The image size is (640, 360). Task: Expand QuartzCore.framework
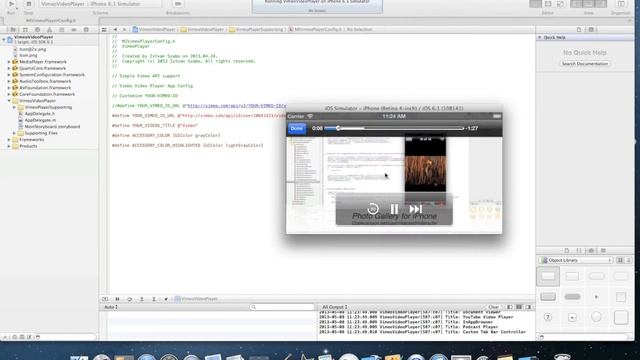click(9, 69)
